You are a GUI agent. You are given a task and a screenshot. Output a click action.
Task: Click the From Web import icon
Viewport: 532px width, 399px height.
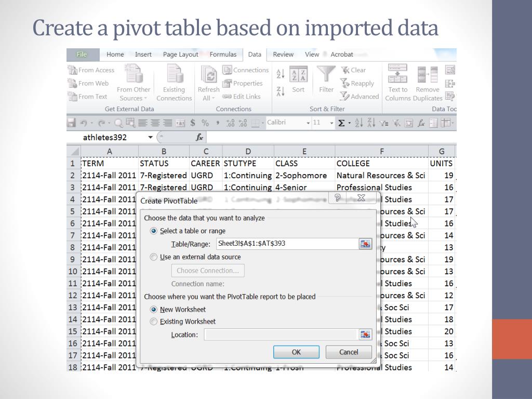(72, 83)
